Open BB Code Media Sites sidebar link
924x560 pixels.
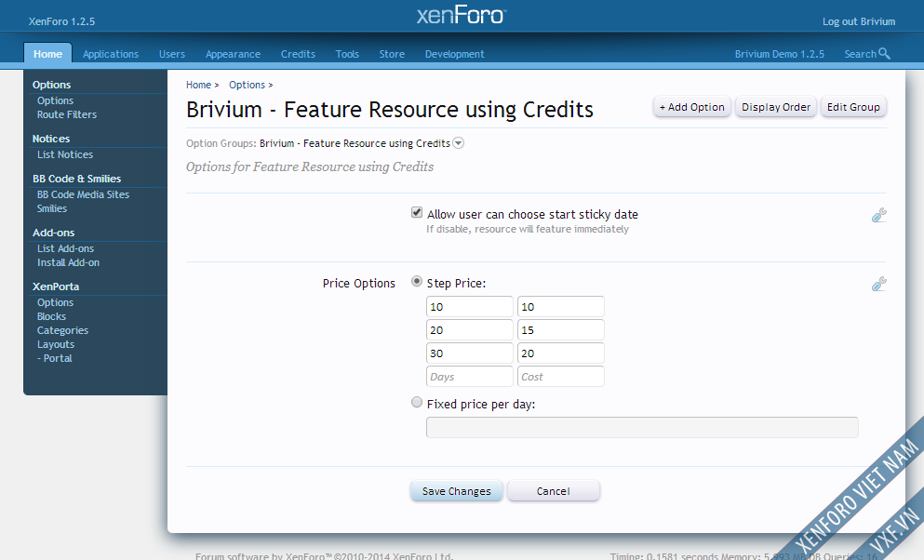[83, 195]
